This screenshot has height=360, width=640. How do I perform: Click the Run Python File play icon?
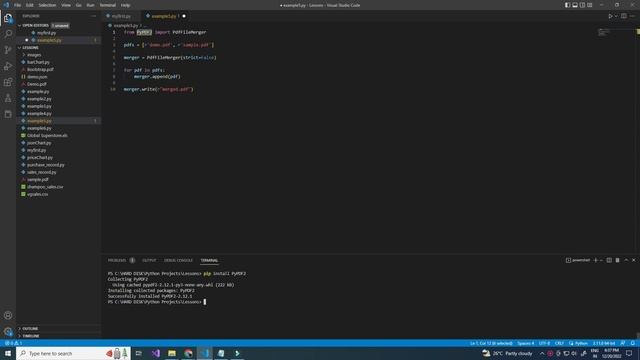point(610,16)
